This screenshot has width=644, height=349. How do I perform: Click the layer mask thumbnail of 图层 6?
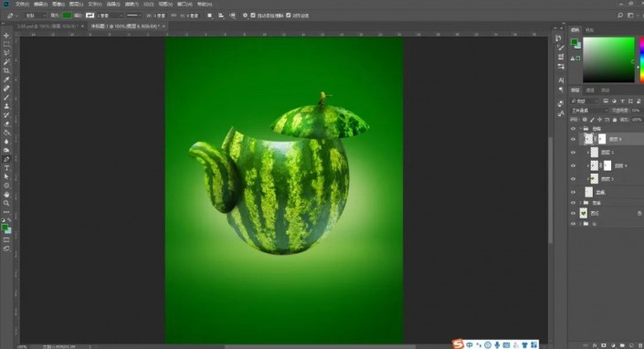(x=602, y=139)
